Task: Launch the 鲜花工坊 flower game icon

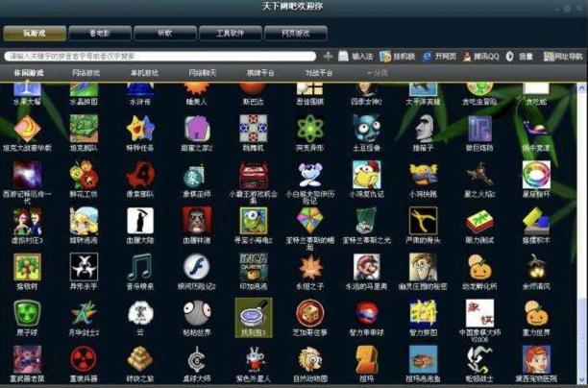Action: (x=84, y=175)
